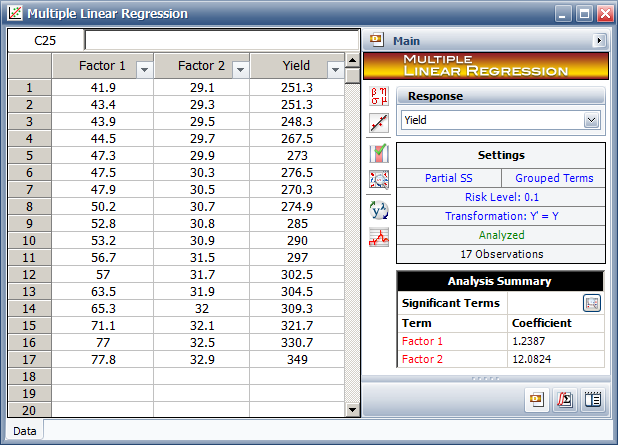Open the Response Yield dropdown
Screen dimensions: 618x445
[591, 120]
